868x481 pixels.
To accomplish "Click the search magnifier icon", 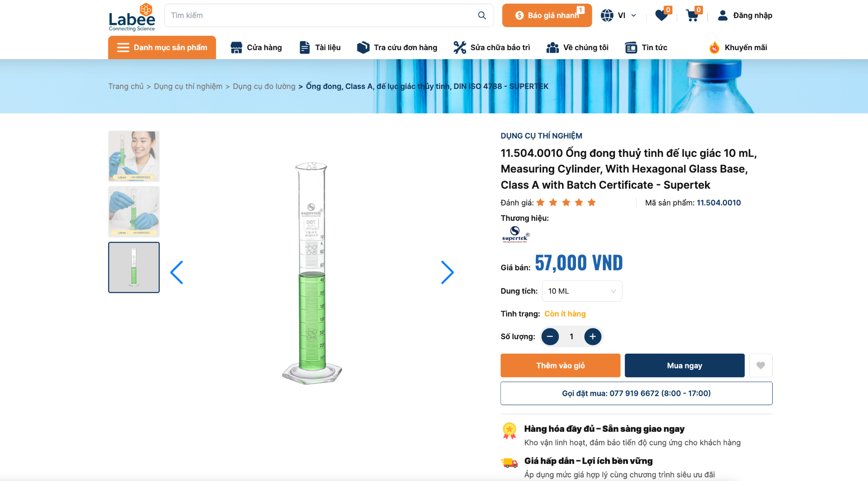I will [482, 15].
